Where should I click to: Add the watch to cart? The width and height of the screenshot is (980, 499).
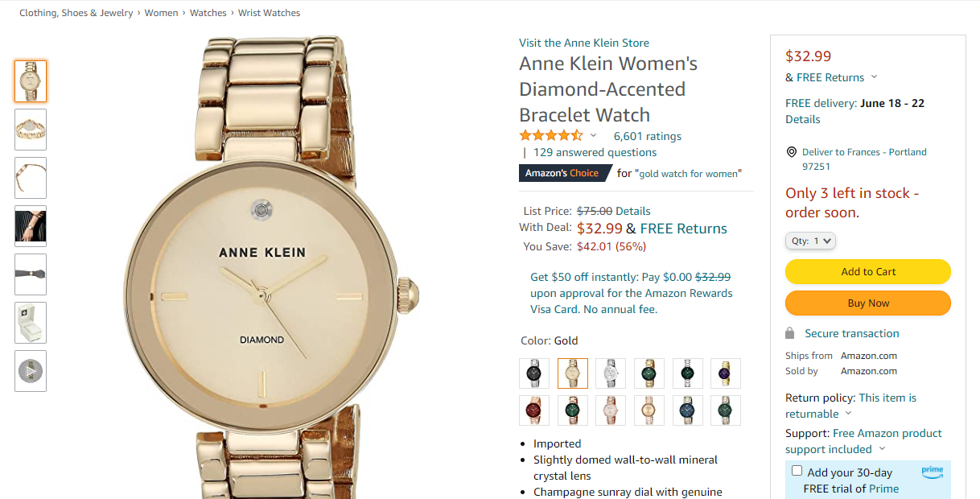(867, 272)
